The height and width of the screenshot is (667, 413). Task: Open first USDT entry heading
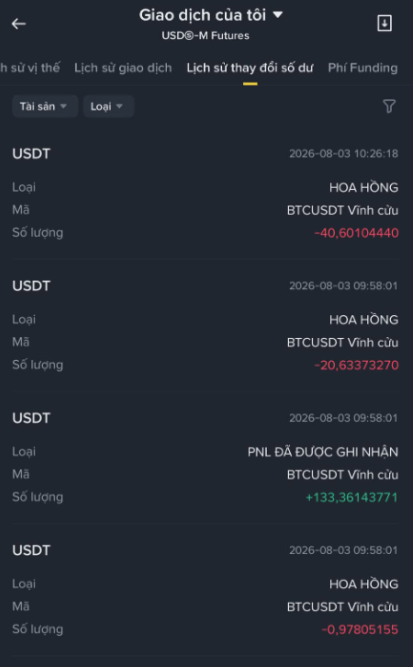[31, 154]
